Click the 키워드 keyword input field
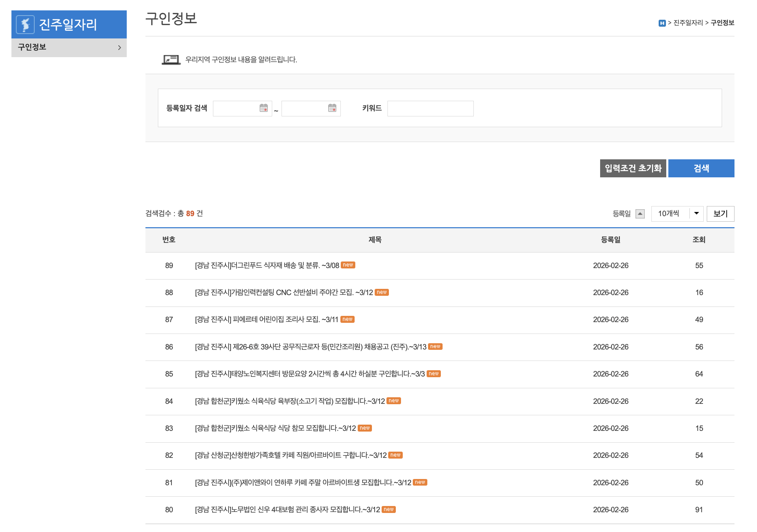Screen dimensions: 757x532 point(430,108)
